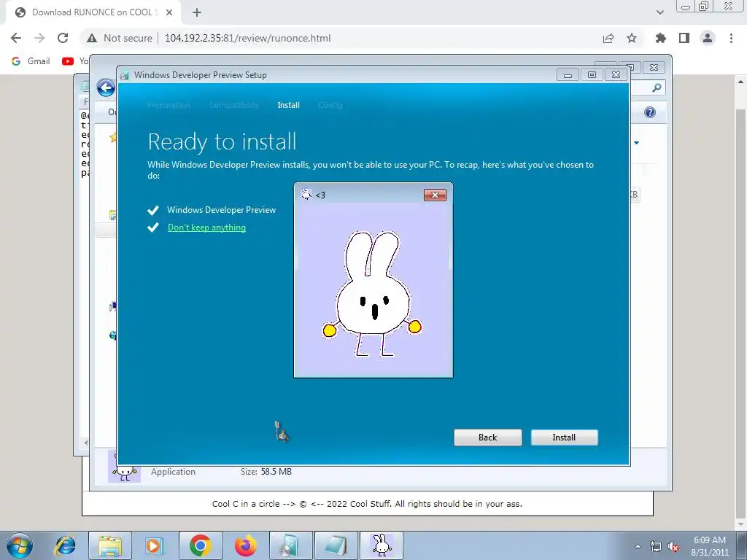Open Chrome profile avatar

pos(708,38)
